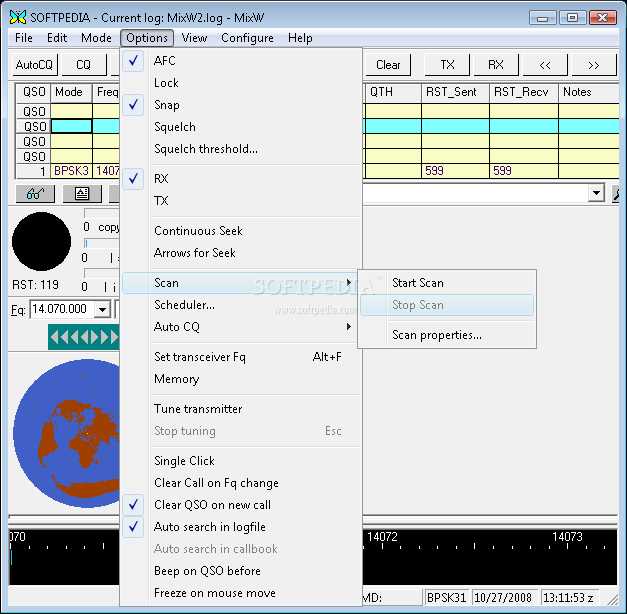Click the Clear macro button
The image size is (627, 614).
(x=388, y=65)
